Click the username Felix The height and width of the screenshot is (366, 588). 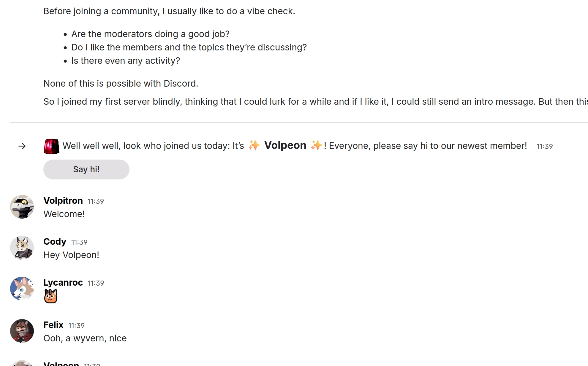(x=53, y=325)
